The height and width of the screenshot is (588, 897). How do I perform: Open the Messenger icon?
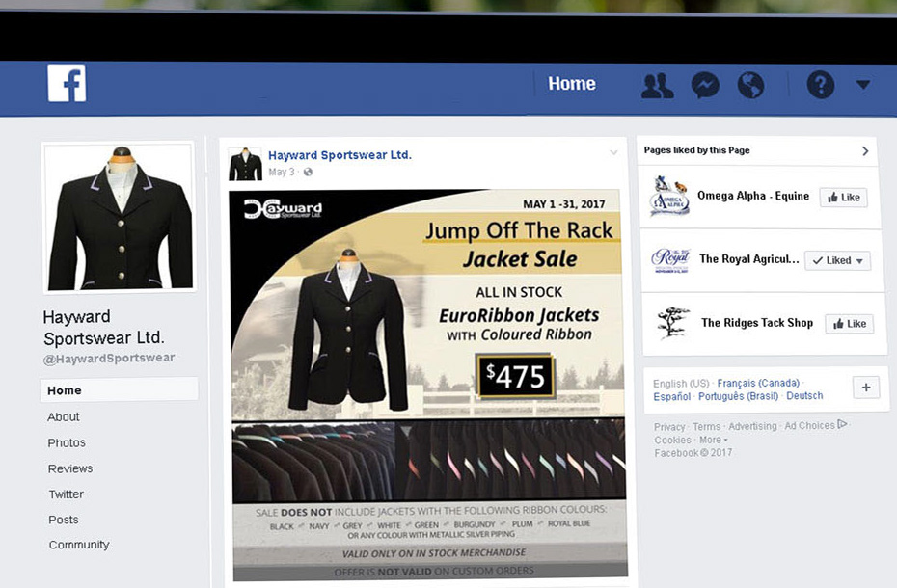click(705, 86)
